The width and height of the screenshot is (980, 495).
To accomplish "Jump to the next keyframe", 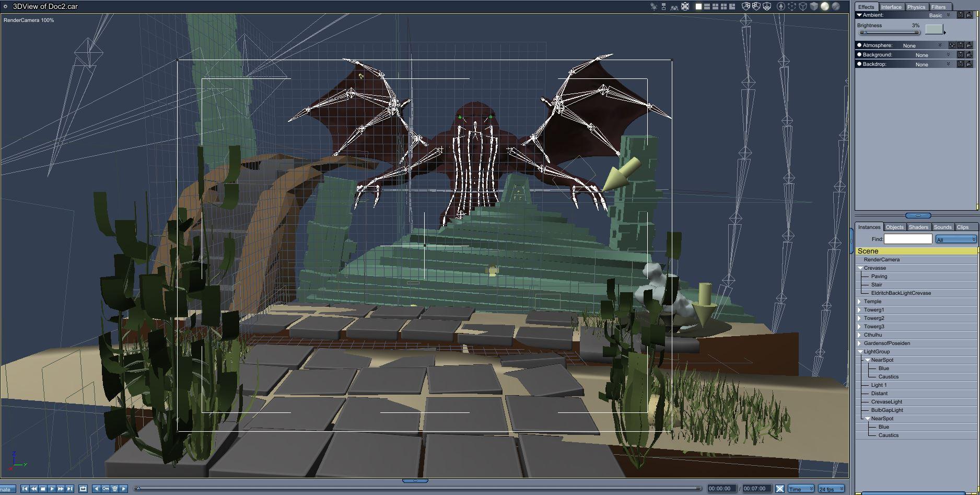I will [x=124, y=489].
